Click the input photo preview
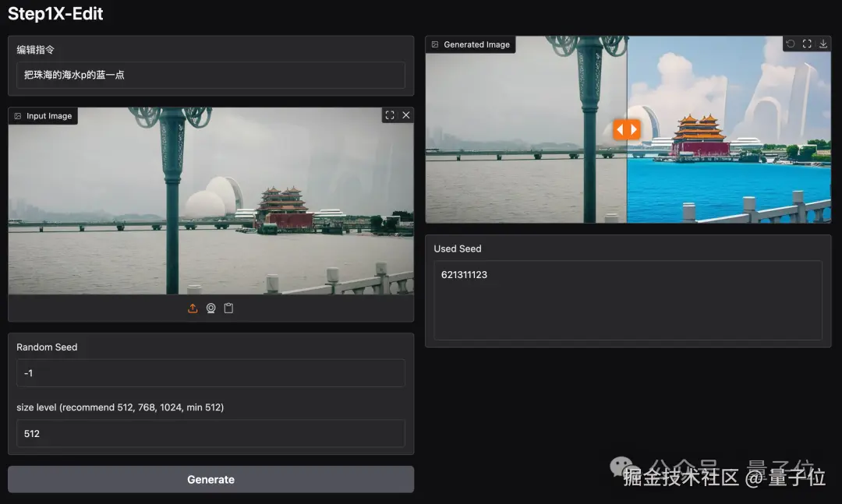The height and width of the screenshot is (504, 842). coord(211,201)
